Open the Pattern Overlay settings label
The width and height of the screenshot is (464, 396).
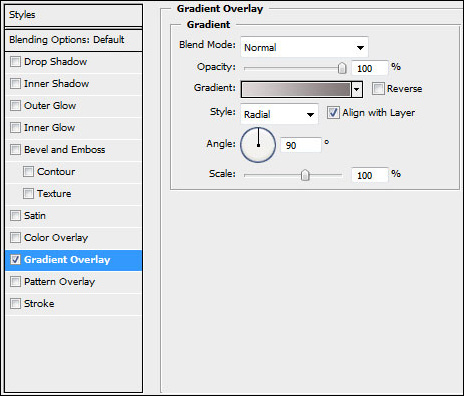click(x=60, y=282)
